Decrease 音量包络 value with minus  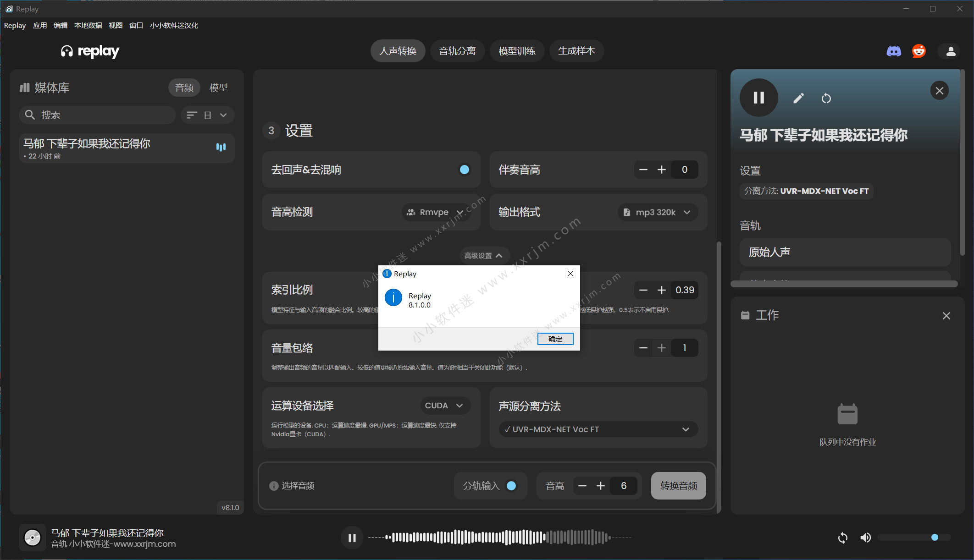click(643, 348)
